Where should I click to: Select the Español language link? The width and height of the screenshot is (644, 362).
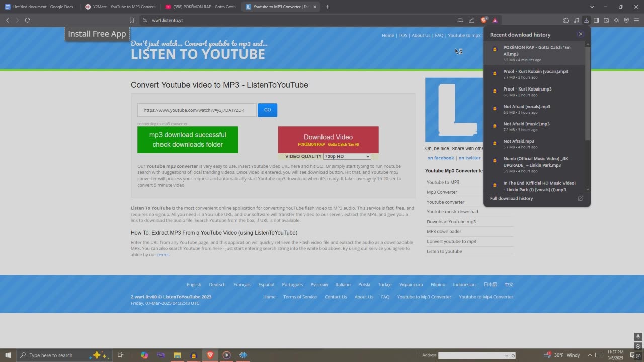[266, 284]
